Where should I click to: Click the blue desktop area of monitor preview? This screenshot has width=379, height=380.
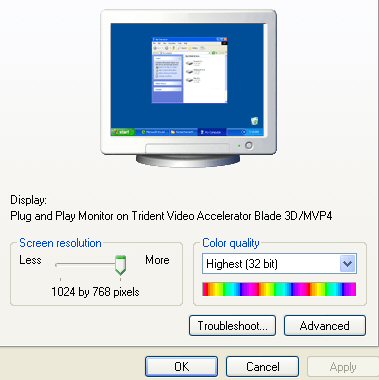[131, 80]
